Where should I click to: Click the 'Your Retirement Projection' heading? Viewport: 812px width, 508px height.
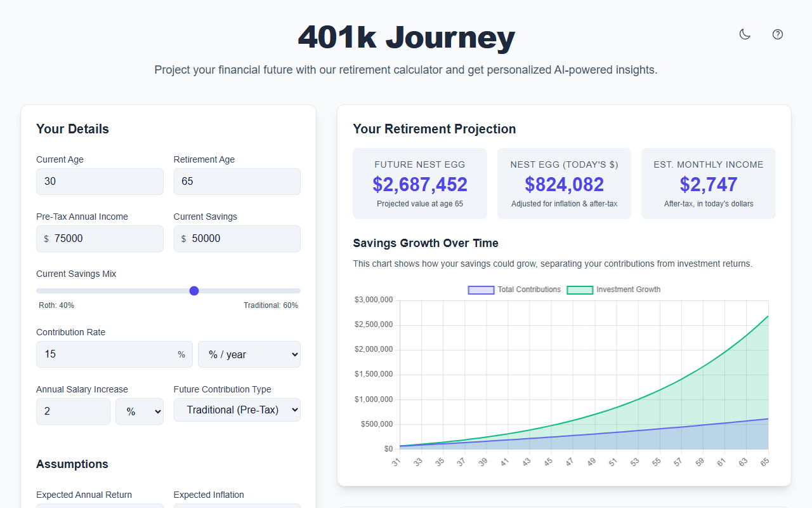[435, 129]
